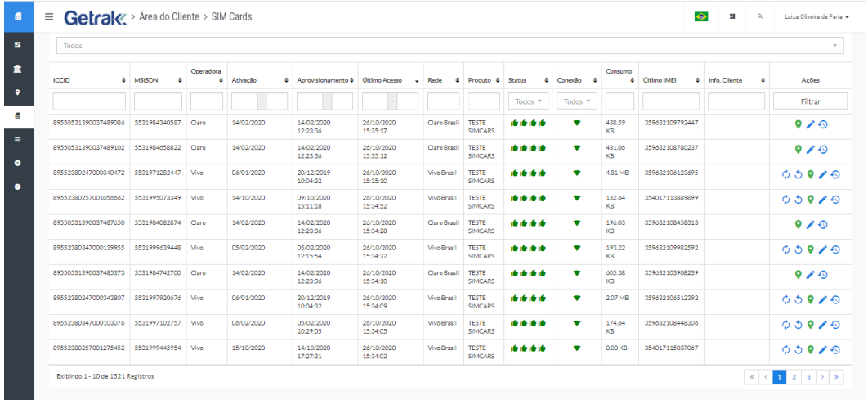Click consumption value 2.07 MB
The width and height of the screenshot is (868, 400).
pos(617,298)
